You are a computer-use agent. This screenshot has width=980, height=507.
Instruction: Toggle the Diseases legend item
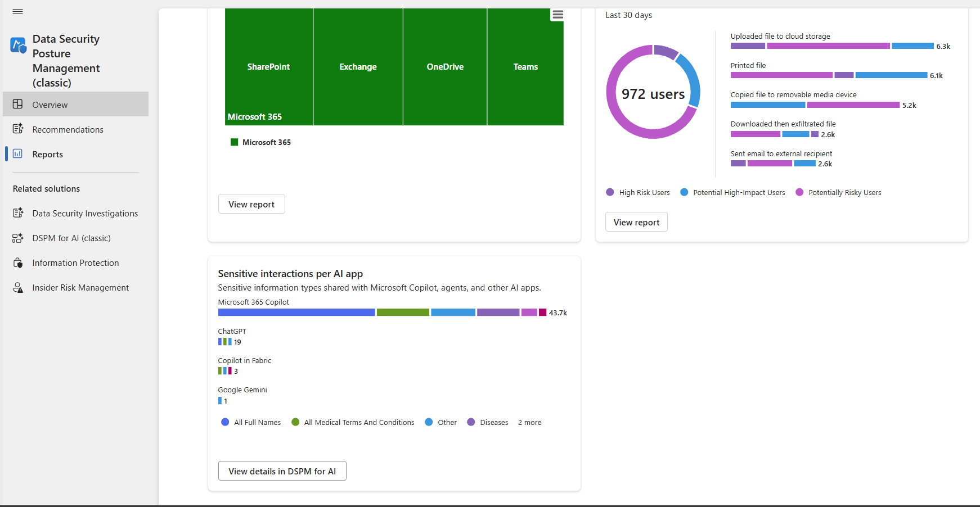tap(488, 422)
